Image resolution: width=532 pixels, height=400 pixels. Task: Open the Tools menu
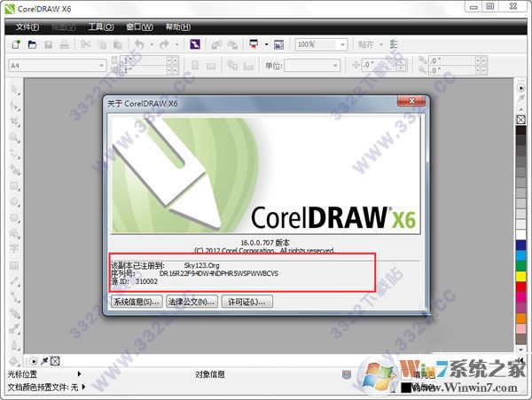click(x=101, y=27)
